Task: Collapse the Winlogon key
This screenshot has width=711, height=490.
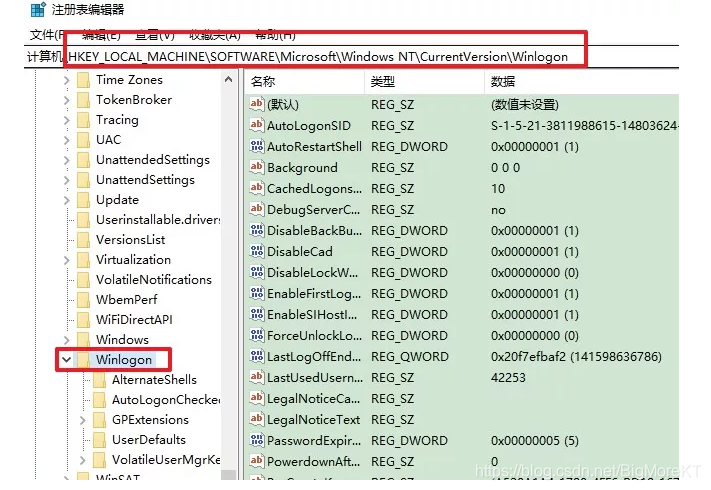Action: (x=67, y=360)
